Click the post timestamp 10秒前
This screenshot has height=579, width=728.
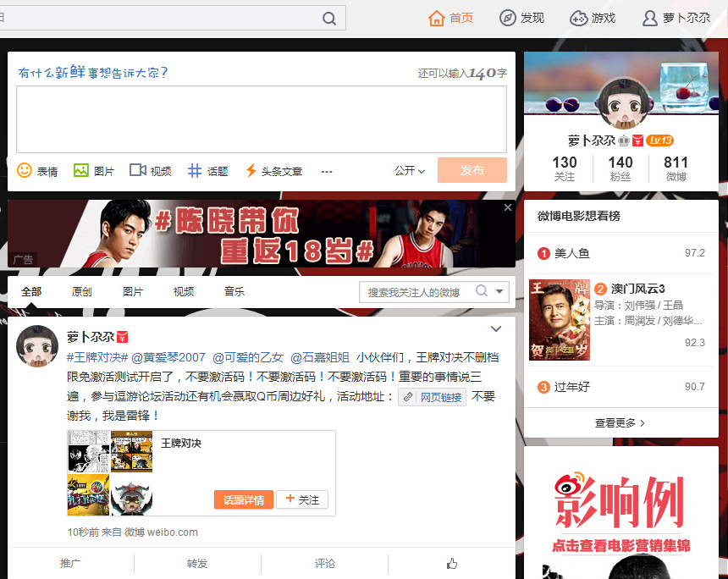tap(83, 532)
